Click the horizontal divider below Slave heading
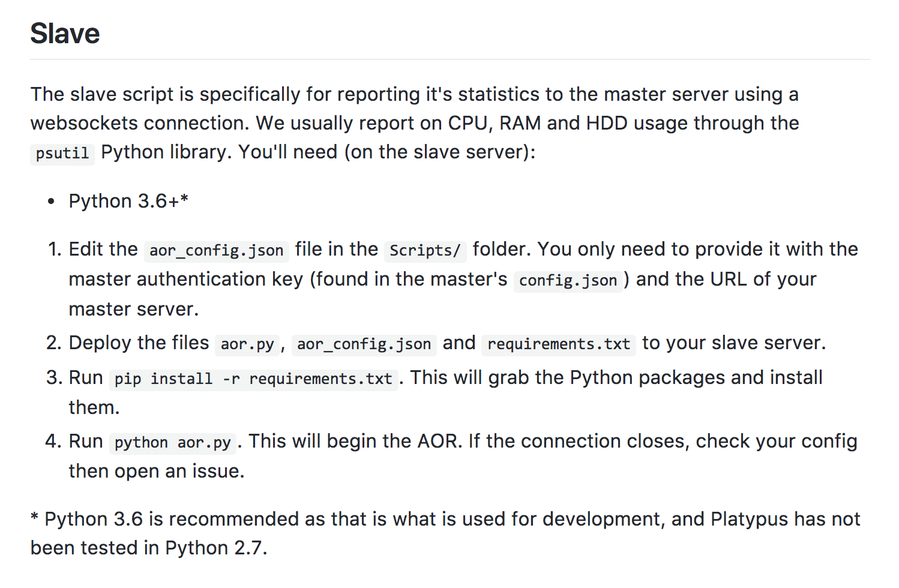This screenshot has width=899, height=588. pyautogui.click(x=449, y=59)
